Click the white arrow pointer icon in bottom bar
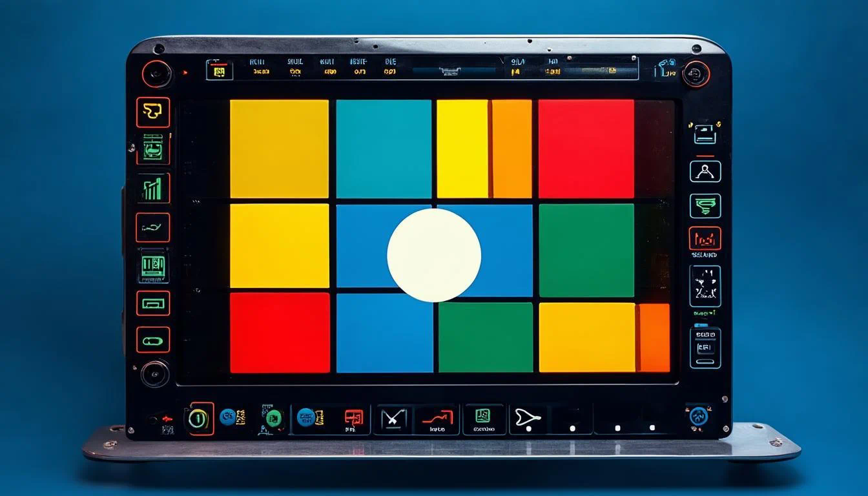The height and width of the screenshot is (496, 868). 527,419
